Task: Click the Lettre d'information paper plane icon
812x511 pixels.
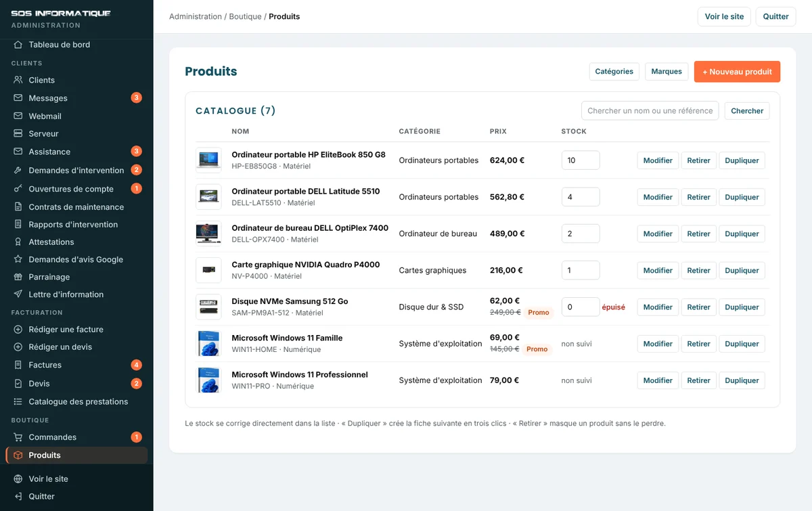Action: [18, 295]
